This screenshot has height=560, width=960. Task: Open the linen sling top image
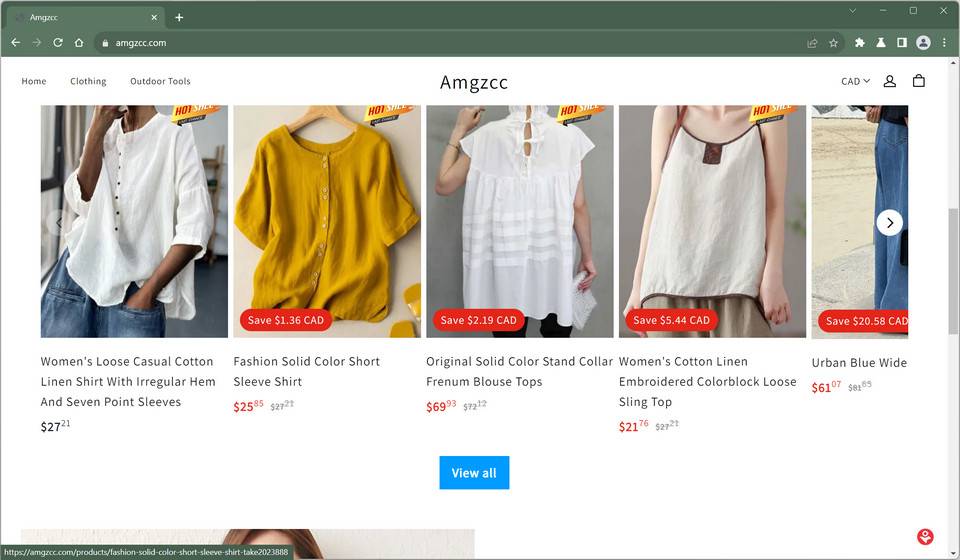tap(712, 221)
